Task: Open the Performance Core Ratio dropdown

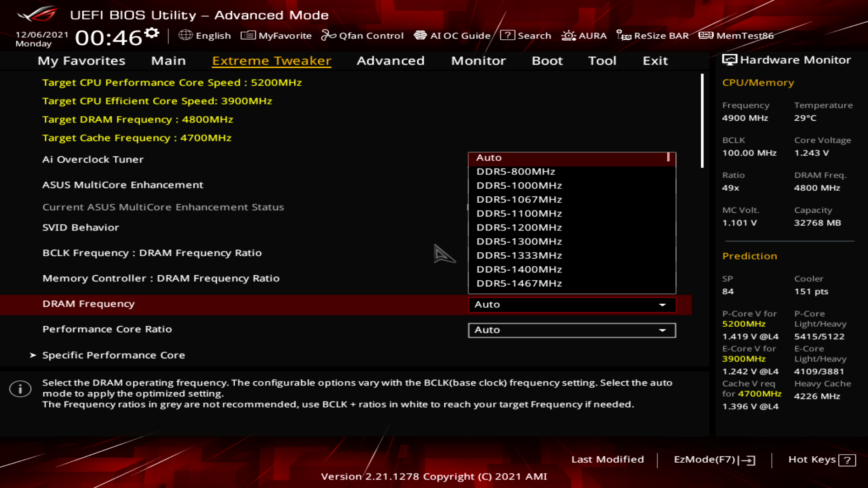Action: (x=572, y=330)
